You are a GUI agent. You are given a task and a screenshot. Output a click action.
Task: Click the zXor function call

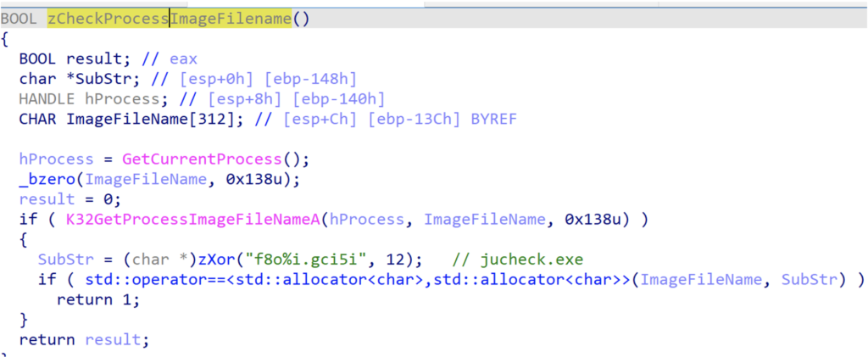tap(216, 260)
